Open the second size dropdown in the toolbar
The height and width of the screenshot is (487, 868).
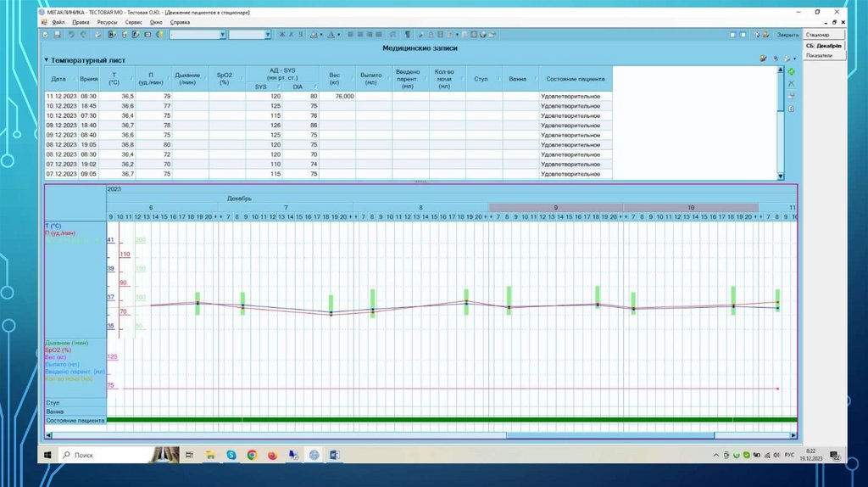coord(248,35)
